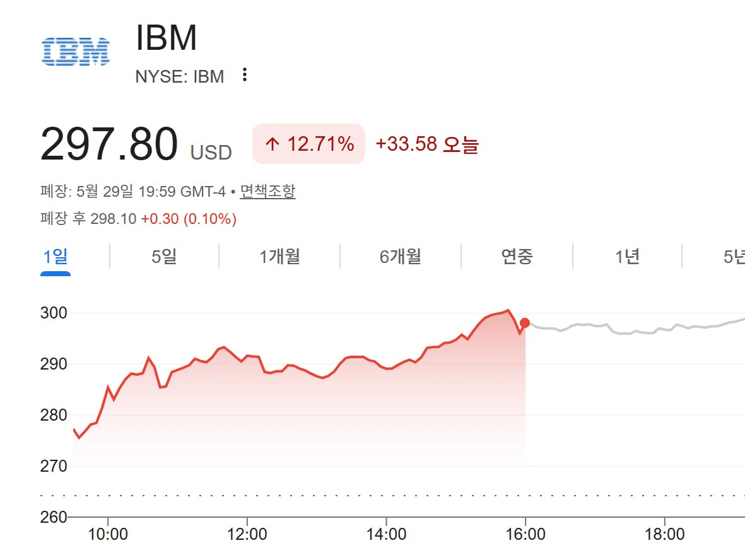Click the IBM striped logo icon

(x=76, y=51)
